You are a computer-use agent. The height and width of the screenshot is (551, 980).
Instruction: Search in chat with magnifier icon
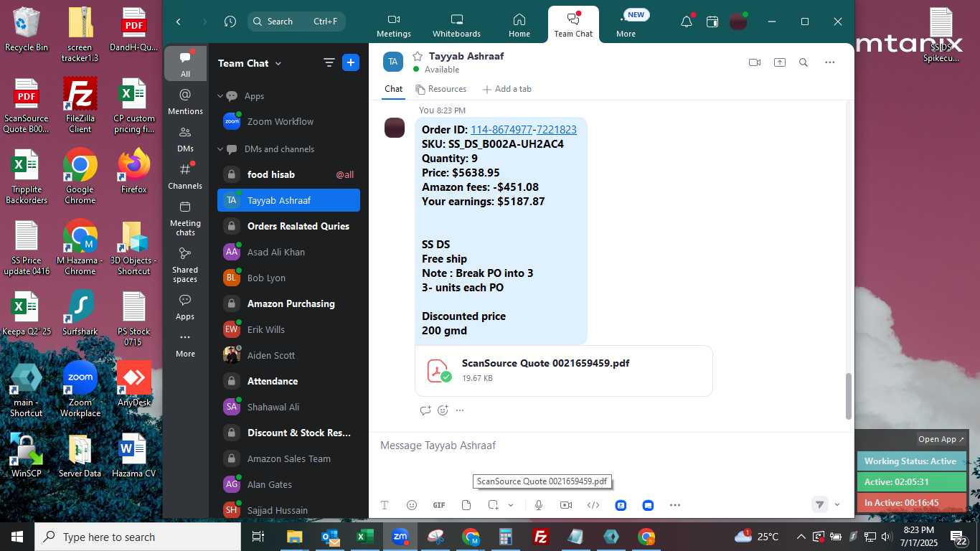coord(804,62)
